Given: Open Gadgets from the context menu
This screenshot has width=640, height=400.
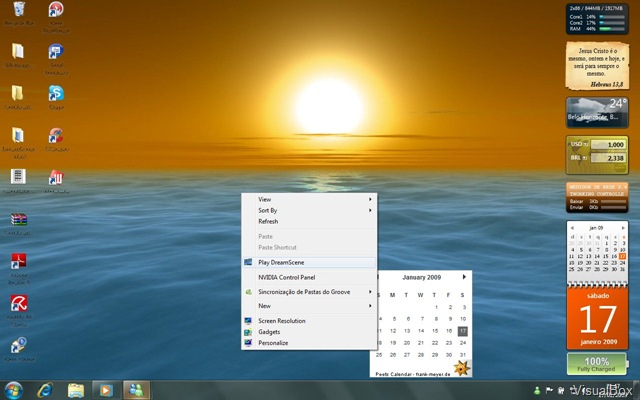Looking at the screenshot, I should pos(309,332).
